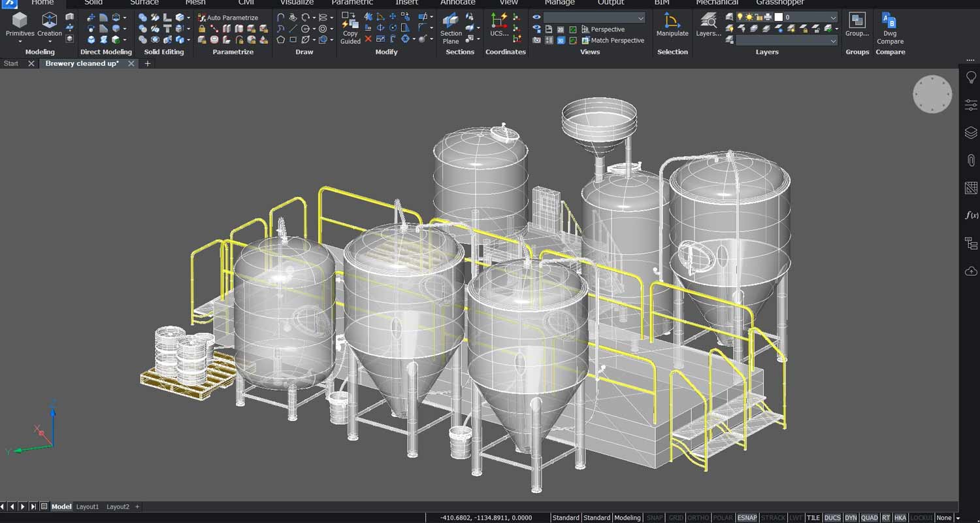This screenshot has height=523, width=980.
Task: Click the Match Perspective button
Action: point(617,41)
